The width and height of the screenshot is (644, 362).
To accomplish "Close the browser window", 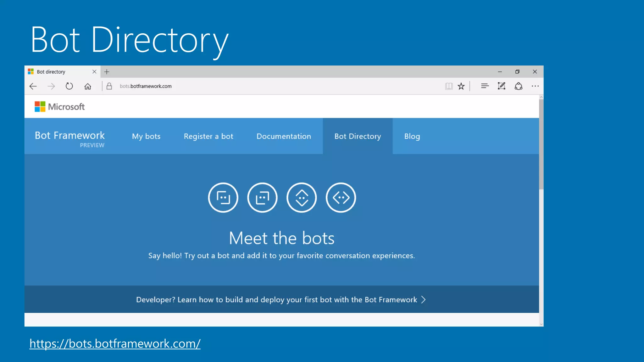I will 535,72.
